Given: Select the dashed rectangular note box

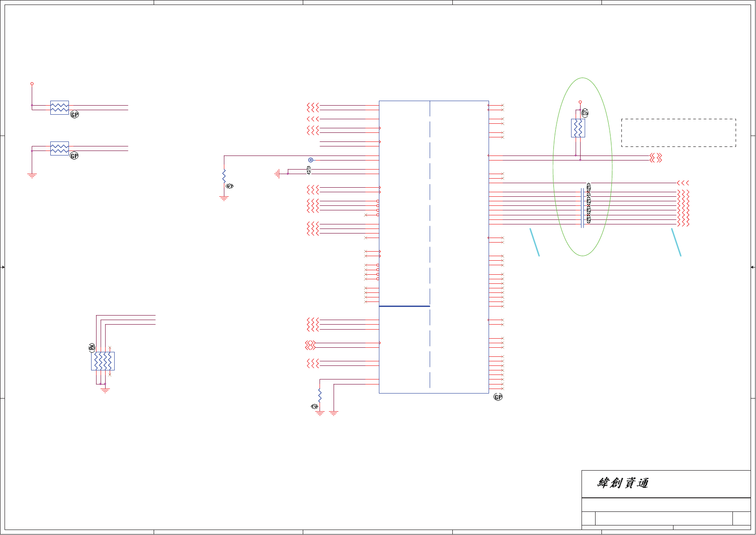Looking at the screenshot, I should click(x=678, y=133).
